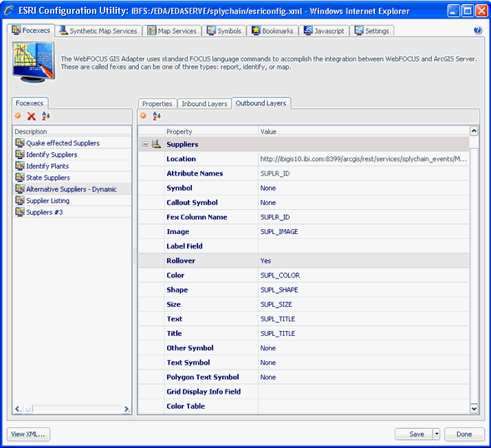Click the Attribute Names value SUPLR_ID
The width and height of the screenshot is (491, 448).
275,173
